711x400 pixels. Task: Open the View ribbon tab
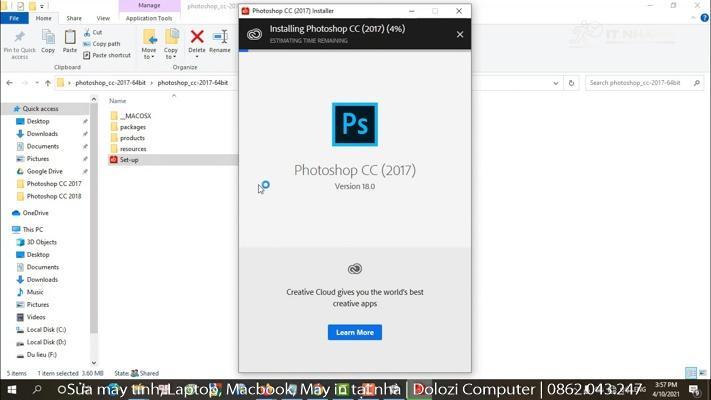point(104,18)
